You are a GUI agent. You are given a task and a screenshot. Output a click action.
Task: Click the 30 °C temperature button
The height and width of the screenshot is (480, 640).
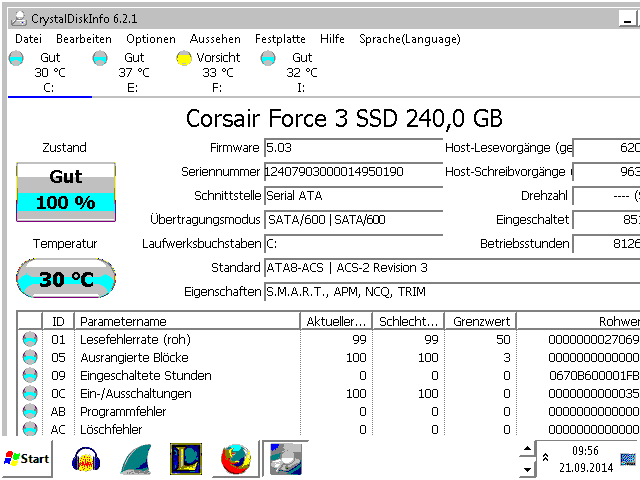(66, 278)
